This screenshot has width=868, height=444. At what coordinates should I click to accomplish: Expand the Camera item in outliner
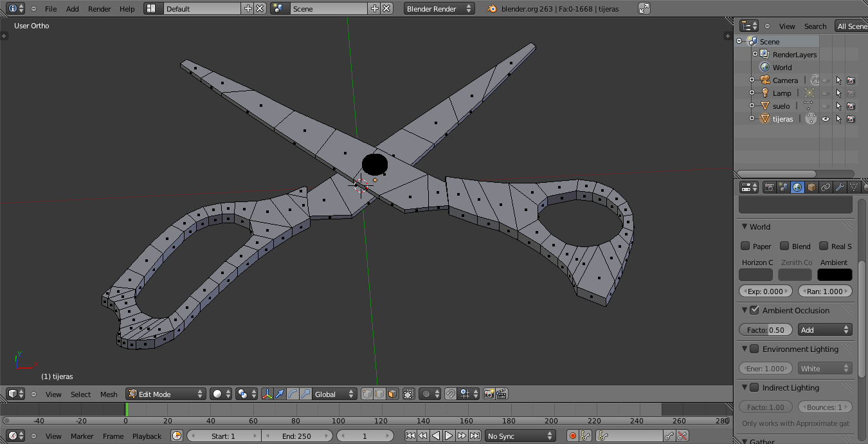point(752,80)
